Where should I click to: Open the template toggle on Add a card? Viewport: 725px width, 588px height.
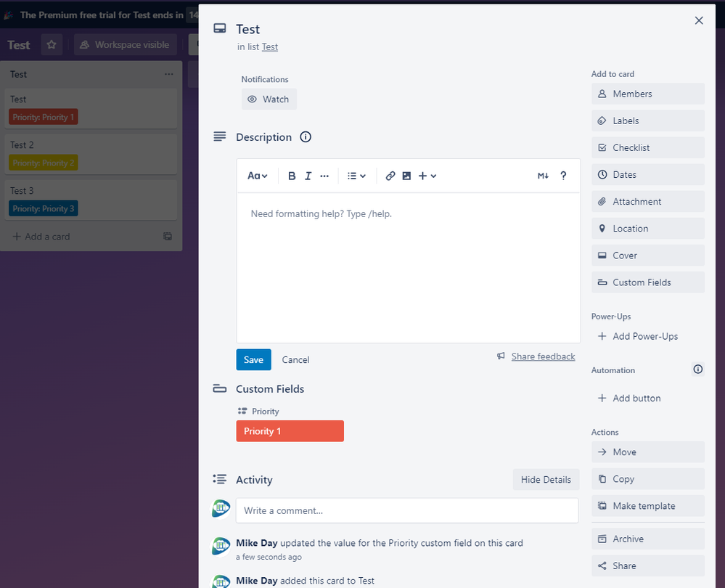coord(168,237)
